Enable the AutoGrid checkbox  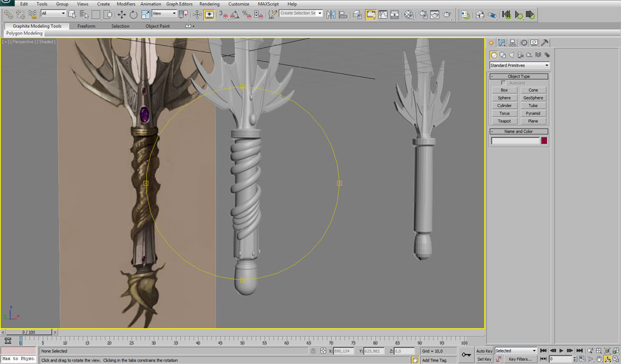coord(503,83)
